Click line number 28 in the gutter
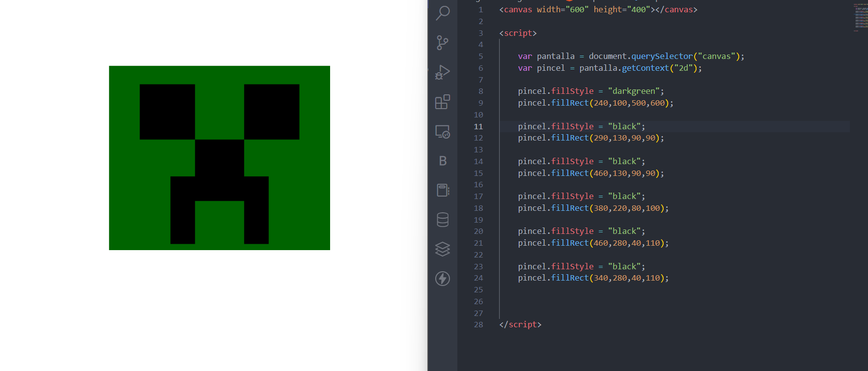Image resolution: width=868 pixels, height=371 pixels. [478, 325]
